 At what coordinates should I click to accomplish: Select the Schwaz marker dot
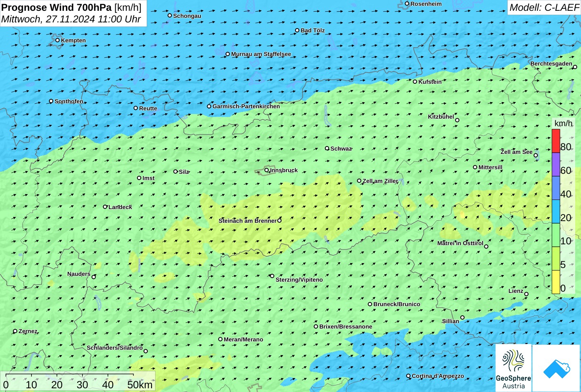pos(327,148)
